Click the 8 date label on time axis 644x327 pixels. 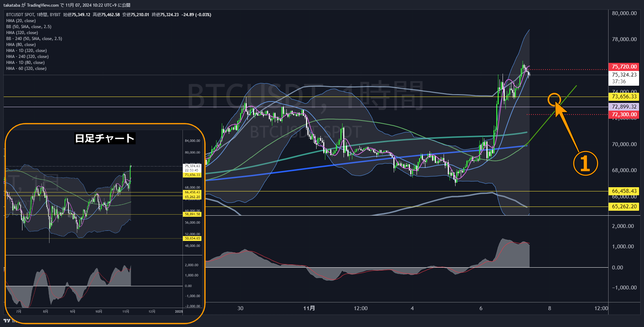point(550,308)
